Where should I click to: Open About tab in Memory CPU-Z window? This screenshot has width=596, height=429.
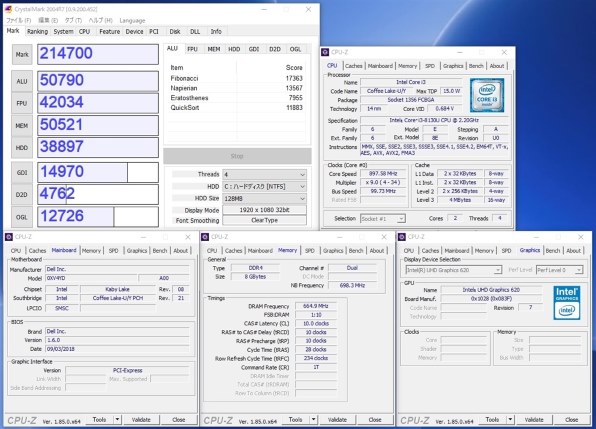(377, 250)
